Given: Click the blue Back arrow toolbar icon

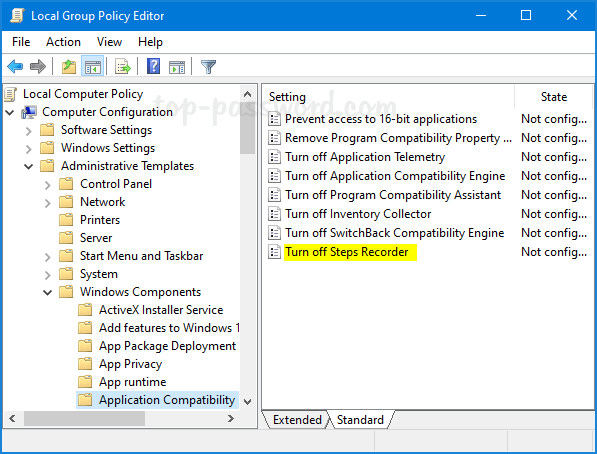Looking at the screenshot, I should pos(15,67).
